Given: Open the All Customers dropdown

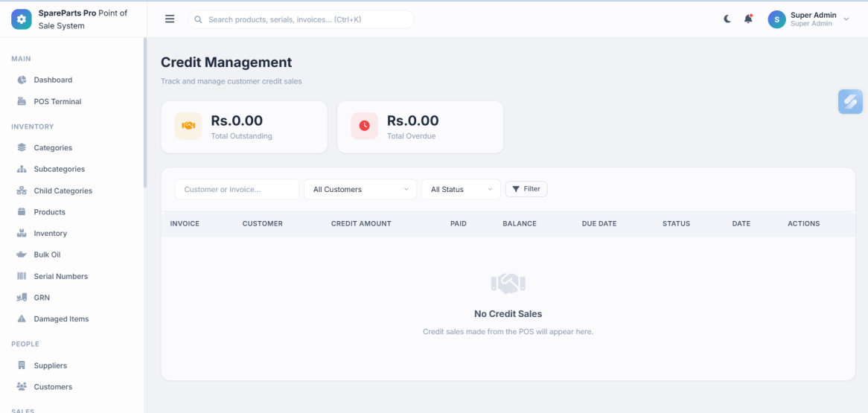Looking at the screenshot, I should pyautogui.click(x=360, y=189).
